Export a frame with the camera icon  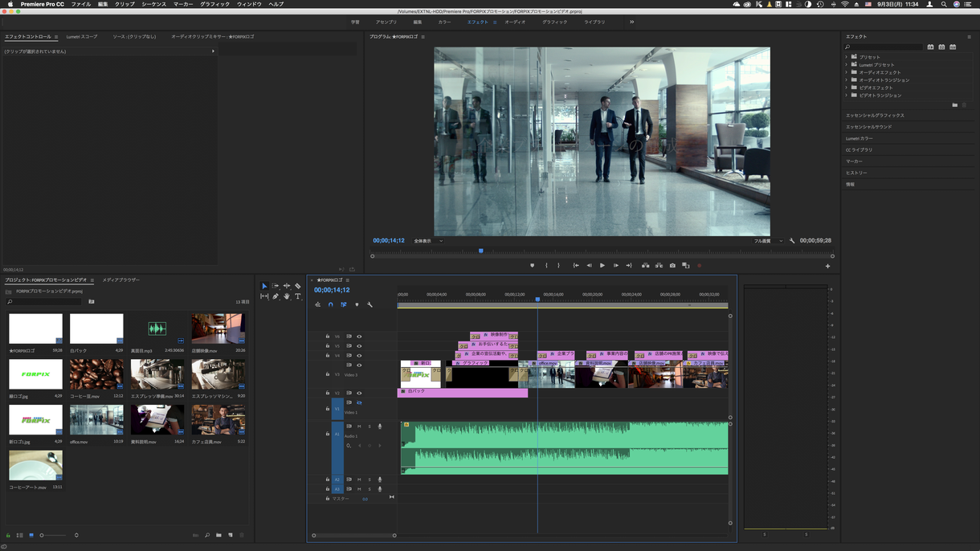672,266
